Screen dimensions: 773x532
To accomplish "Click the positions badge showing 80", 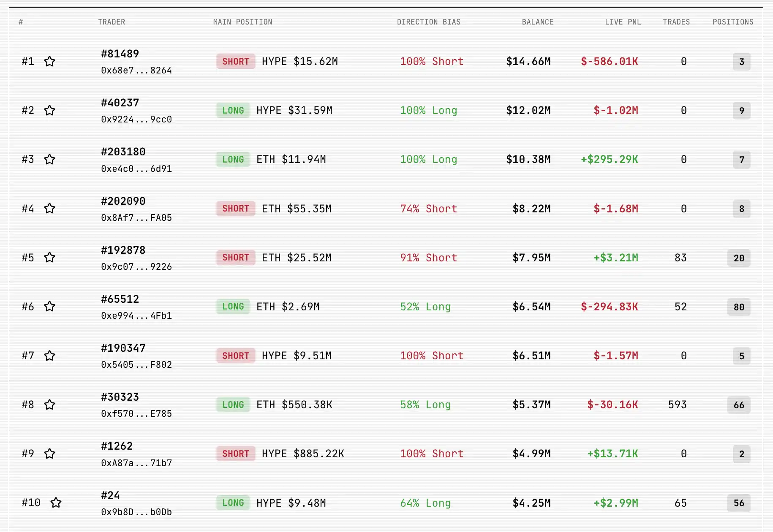I will pyautogui.click(x=738, y=307).
